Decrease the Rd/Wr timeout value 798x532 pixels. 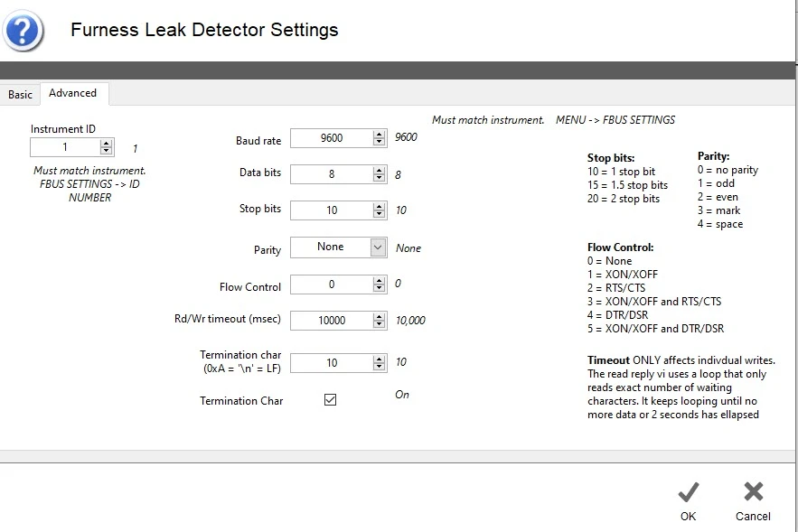[x=380, y=324]
